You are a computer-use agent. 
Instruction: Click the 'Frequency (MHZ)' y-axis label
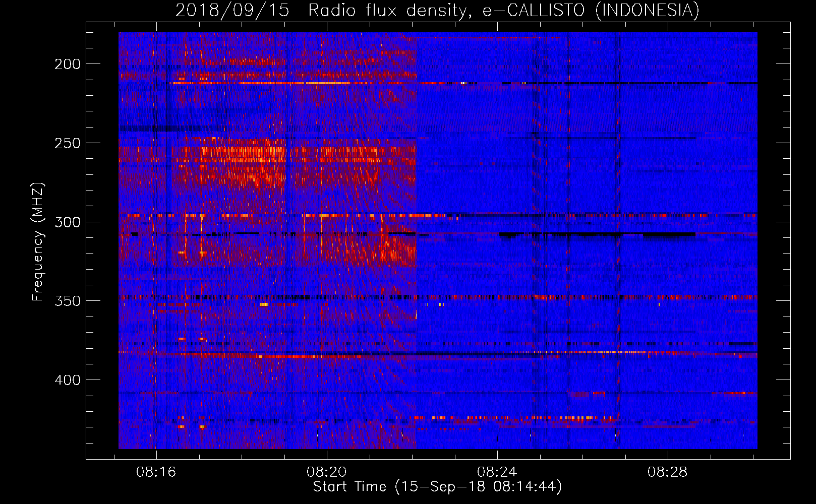tap(38, 242)
